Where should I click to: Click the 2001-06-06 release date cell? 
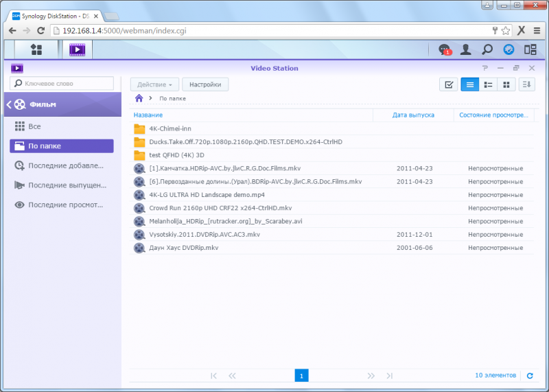414,248
